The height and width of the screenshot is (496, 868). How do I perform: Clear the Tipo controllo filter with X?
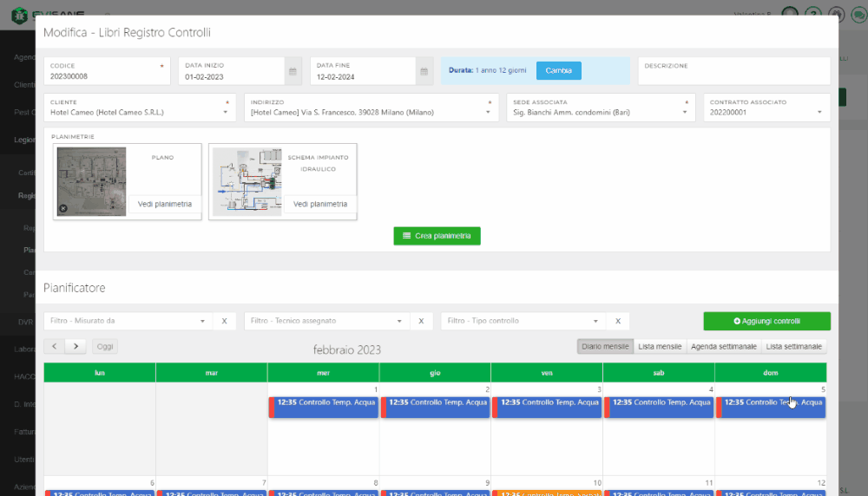click(618, 321)
